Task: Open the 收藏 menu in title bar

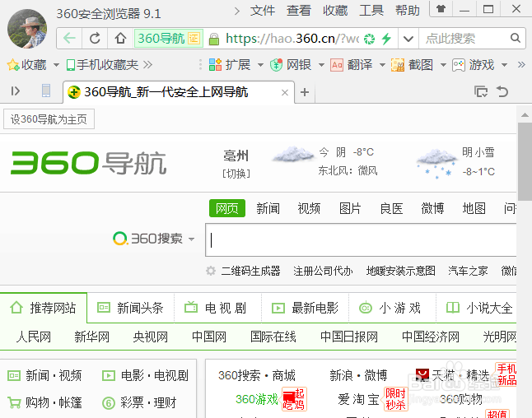Action: click(x=335, y=11)
